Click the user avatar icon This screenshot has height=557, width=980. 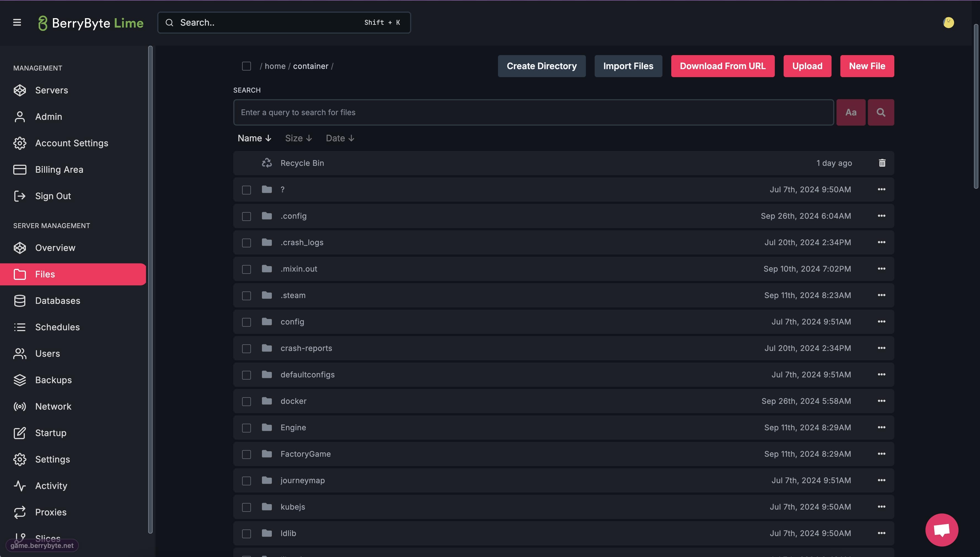tap(948, 23)
